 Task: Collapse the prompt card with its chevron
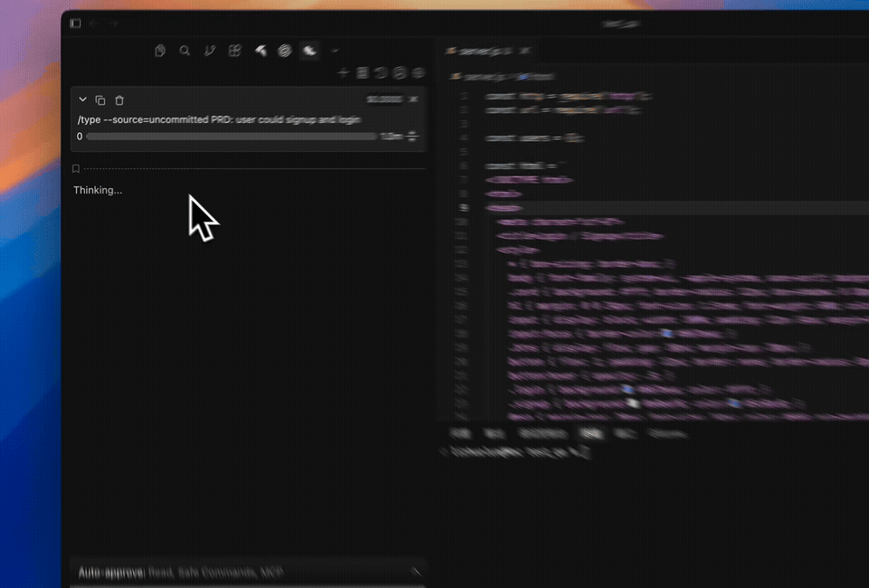click(x=82, y=100)
